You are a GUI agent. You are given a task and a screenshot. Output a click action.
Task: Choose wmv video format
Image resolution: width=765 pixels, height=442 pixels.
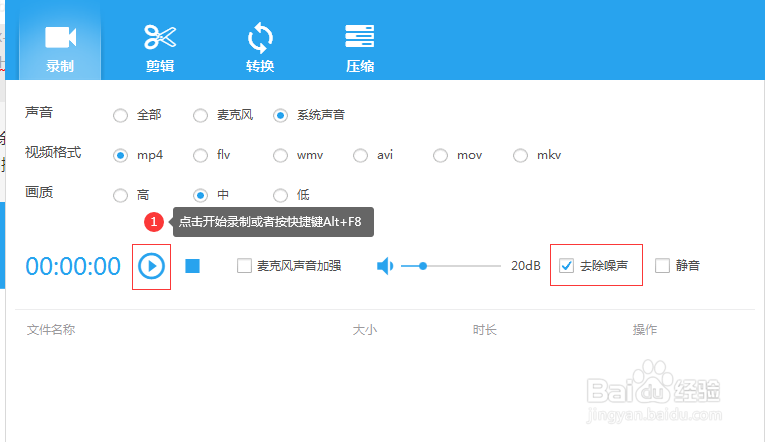click(x=281, y=156)
